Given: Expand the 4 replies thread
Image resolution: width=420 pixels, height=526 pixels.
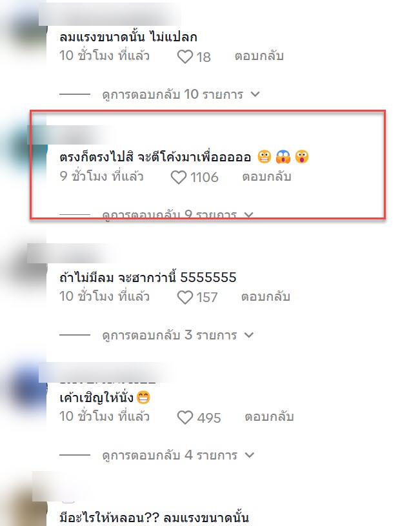Looking at the screenshot, I should pyautogui.click(x=178, y=455).
